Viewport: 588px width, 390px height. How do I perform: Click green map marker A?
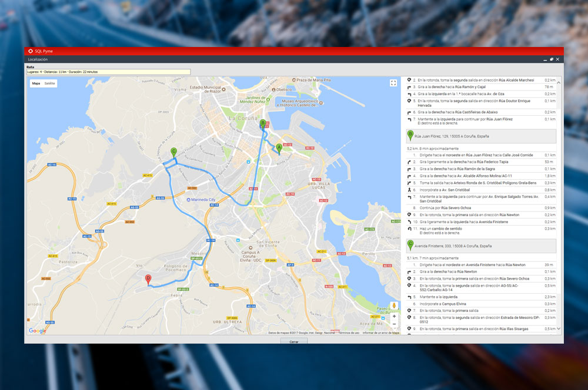279,147
